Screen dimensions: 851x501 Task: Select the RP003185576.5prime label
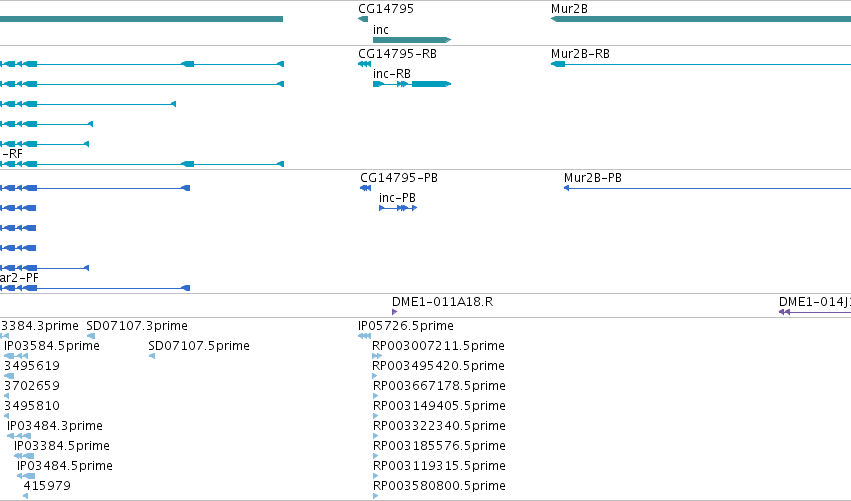(x=440, y=446)
